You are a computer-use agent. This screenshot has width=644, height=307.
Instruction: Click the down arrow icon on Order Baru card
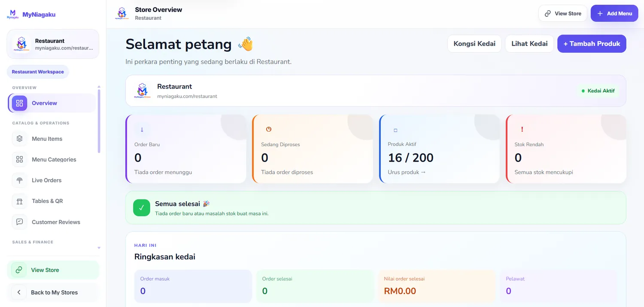[142, 129]
